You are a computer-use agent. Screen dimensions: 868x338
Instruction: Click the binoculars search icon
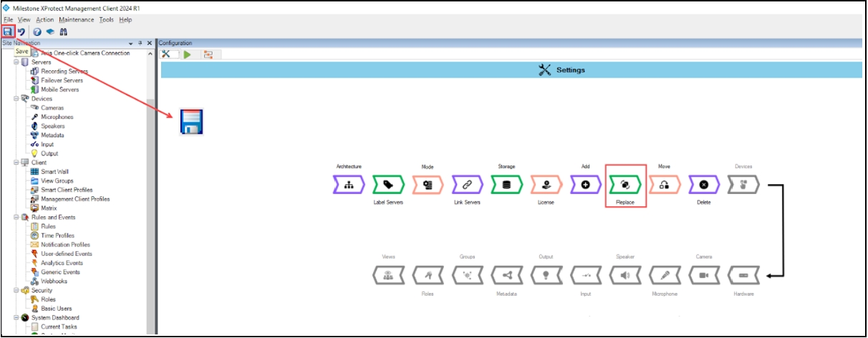pos(63,32)
